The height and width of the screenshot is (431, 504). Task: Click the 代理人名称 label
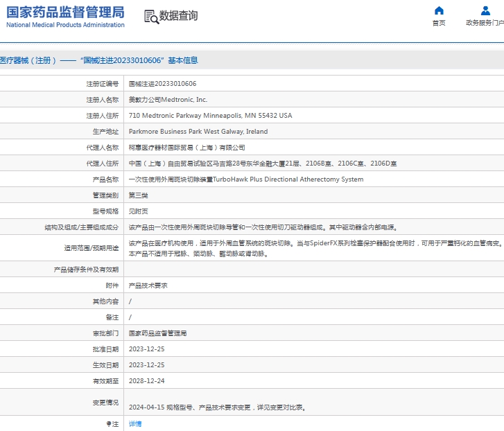pos(102,148)
